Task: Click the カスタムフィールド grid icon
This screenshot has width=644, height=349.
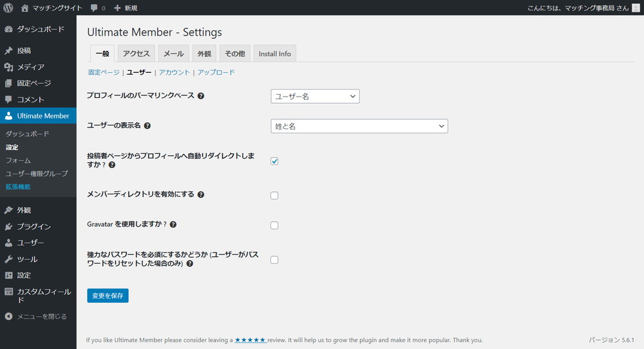Action: (x=8, y=292)
